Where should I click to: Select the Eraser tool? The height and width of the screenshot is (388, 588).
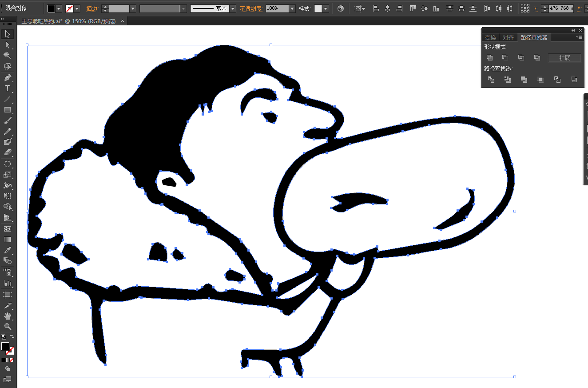pos(8,153)
